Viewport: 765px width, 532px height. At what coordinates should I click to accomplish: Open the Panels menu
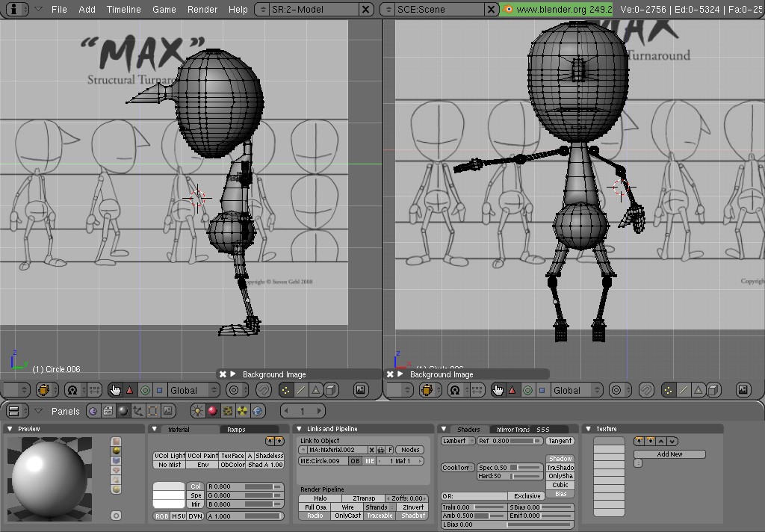coord(66,412)
